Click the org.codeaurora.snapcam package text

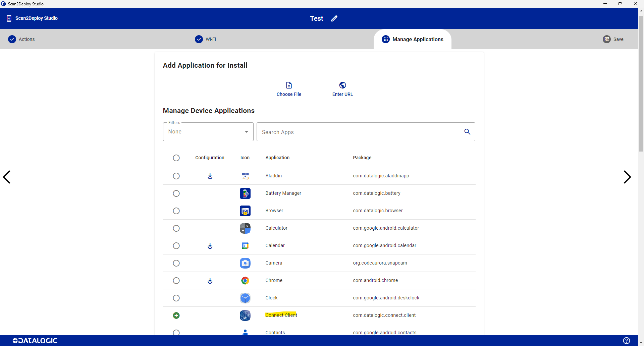(x=380, y=263)
